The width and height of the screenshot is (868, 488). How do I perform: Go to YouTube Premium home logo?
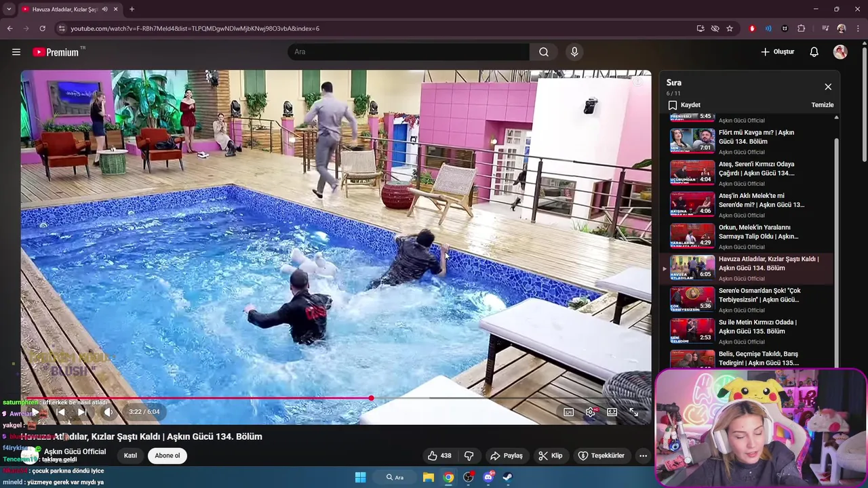click(56, 52)
